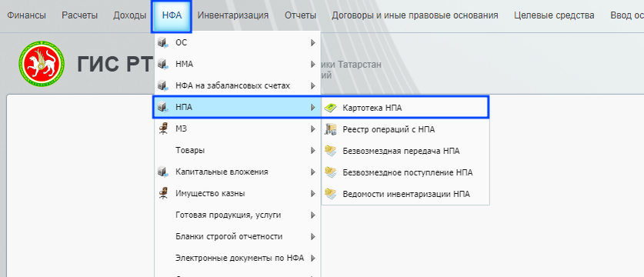Open the Отчеты menu
The width and height of the screenshot is (644, 277).
point(300,15)
